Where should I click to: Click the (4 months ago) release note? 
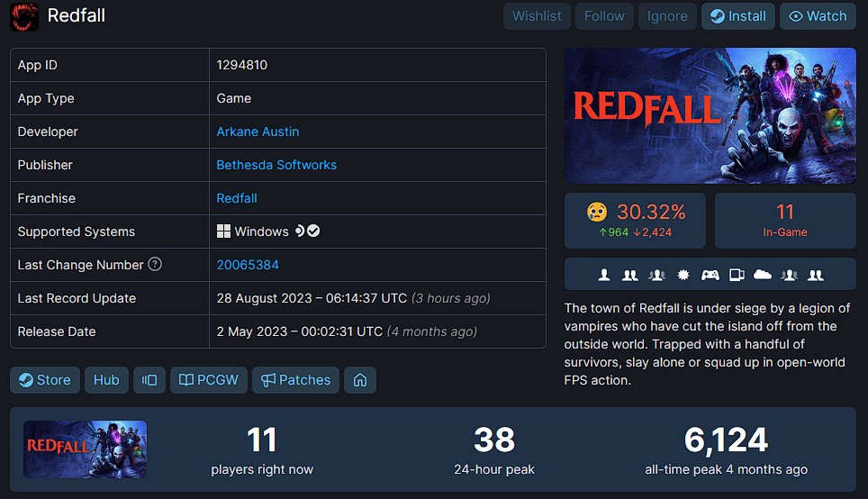point(432,331)
